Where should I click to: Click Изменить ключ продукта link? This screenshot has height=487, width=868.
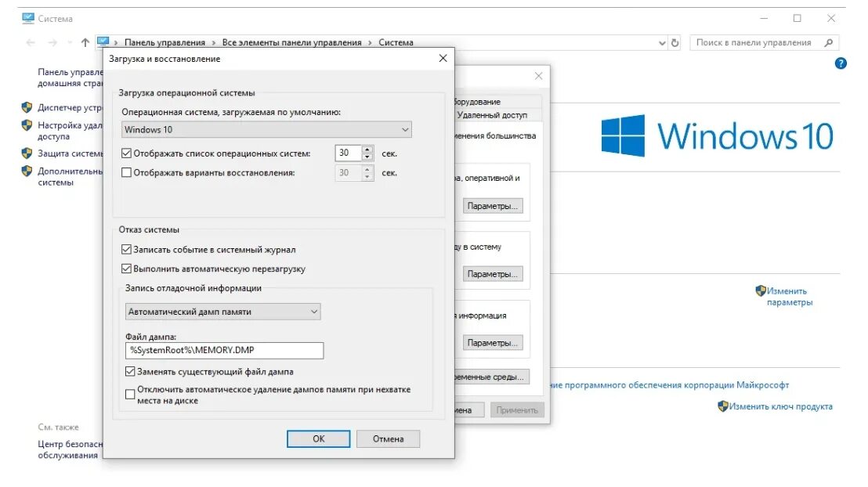click(x=780, y=406)
